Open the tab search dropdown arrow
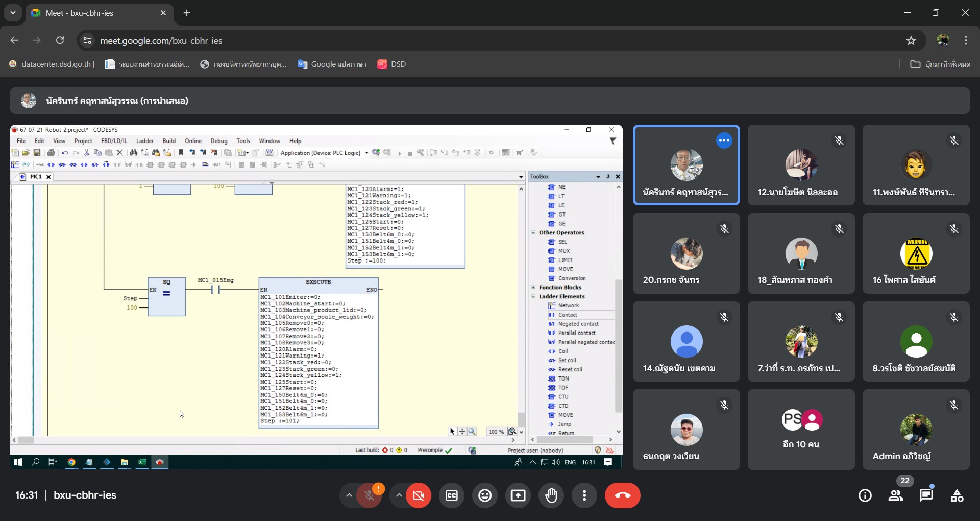The width and height of the screenshot is (980, 521). pyautogui.click(x=13, y=13)
